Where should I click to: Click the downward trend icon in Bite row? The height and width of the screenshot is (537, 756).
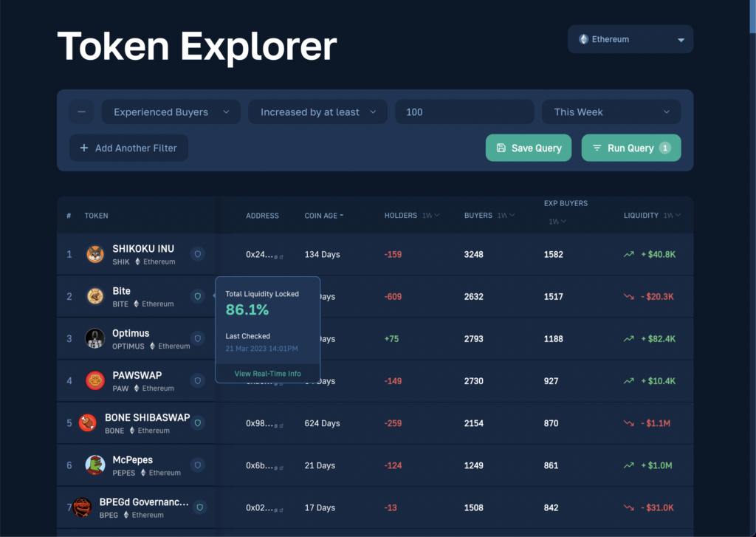pos(629,296)
